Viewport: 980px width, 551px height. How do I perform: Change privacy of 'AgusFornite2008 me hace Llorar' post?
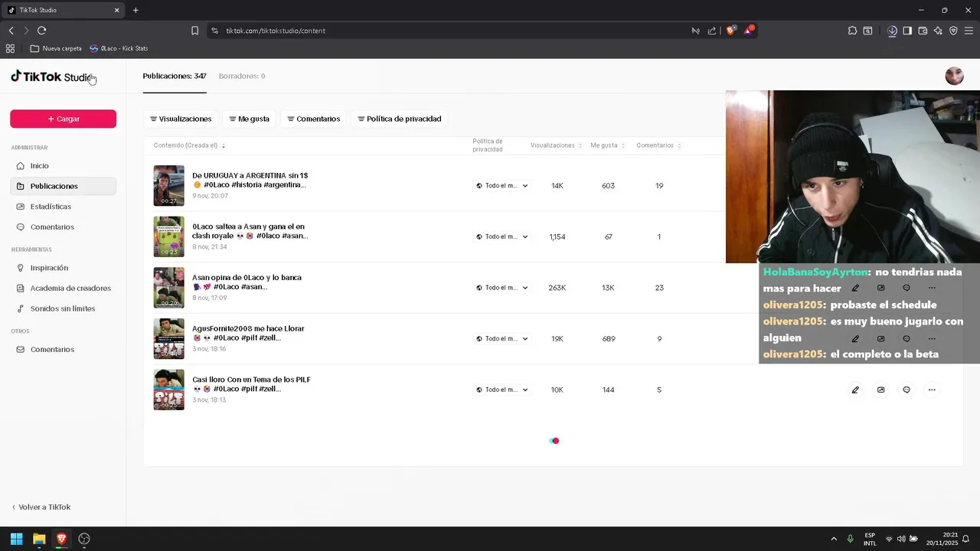tap(501, 338)
